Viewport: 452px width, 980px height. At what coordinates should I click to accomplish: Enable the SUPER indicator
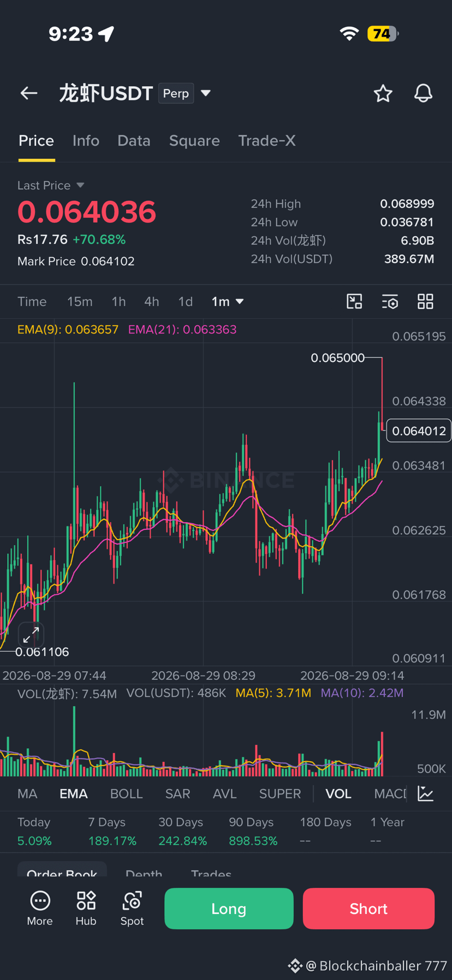(280, 794)
